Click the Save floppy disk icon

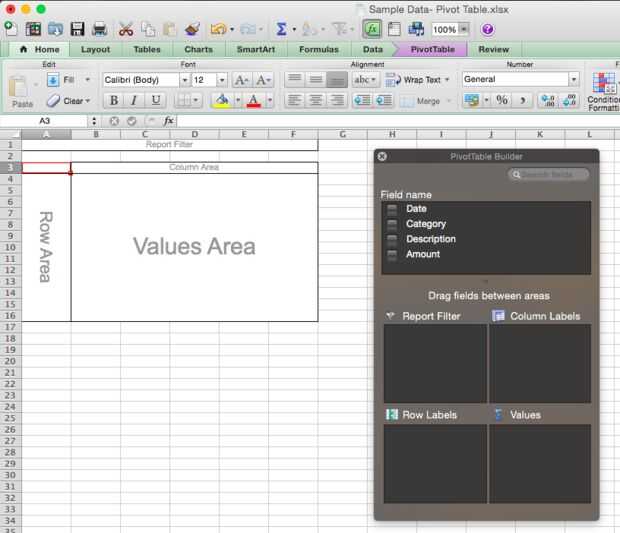(77, 29)
